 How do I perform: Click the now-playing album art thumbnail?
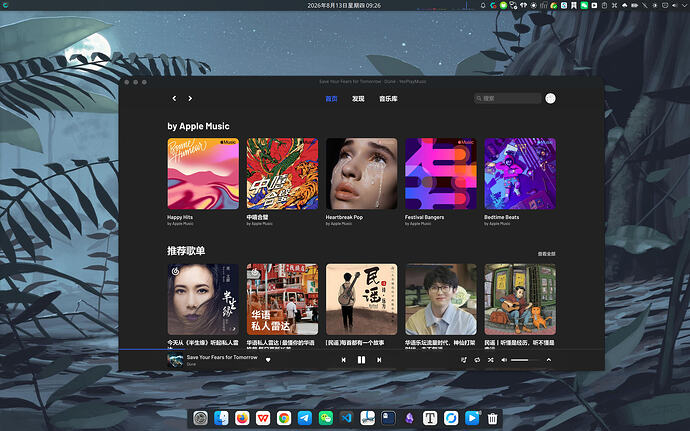point(175,360)
